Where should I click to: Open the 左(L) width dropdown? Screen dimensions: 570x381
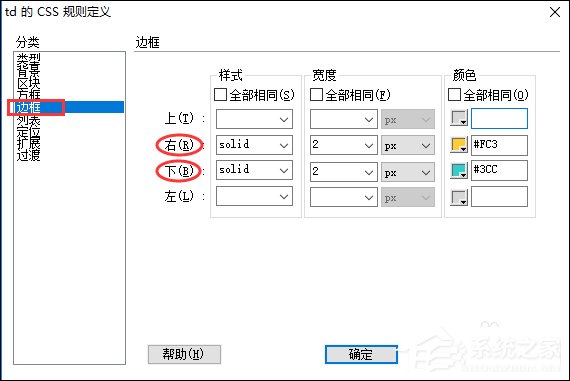[x=344, y=197]
